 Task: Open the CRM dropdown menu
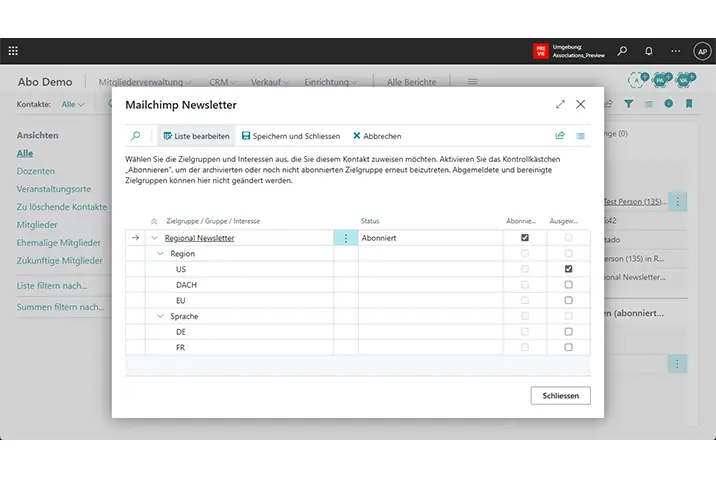(x=222, y=82)
